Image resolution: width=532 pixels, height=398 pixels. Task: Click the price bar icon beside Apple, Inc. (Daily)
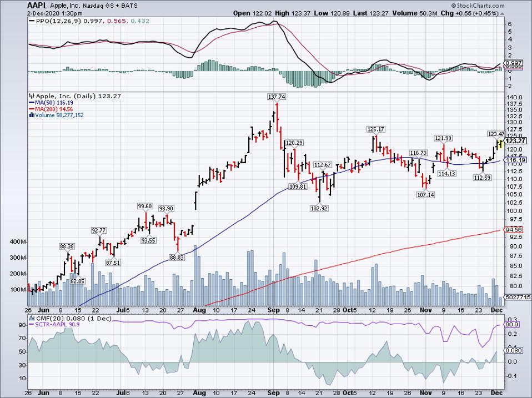(32, 96)
